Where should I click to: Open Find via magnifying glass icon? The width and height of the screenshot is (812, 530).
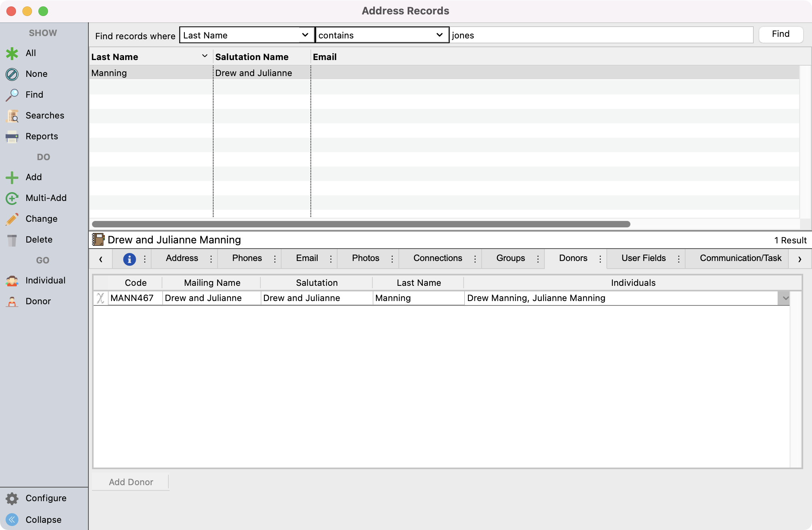tap(12, 95)
